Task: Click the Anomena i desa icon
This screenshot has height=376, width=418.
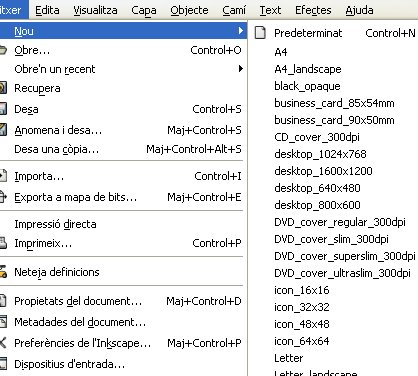Action: click(3, 130)
